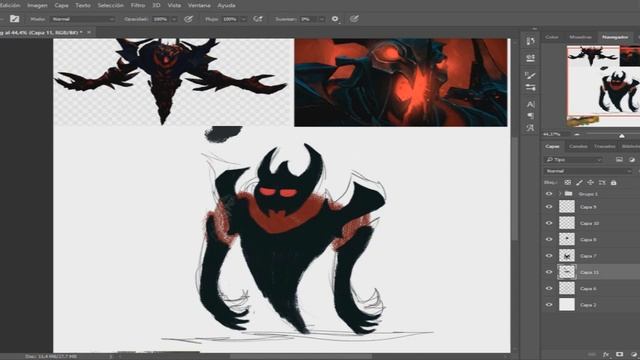Open the Brushes panel icon in the collapsed dock
Viewport: 640px width, 360px height.
coord(530,75)
